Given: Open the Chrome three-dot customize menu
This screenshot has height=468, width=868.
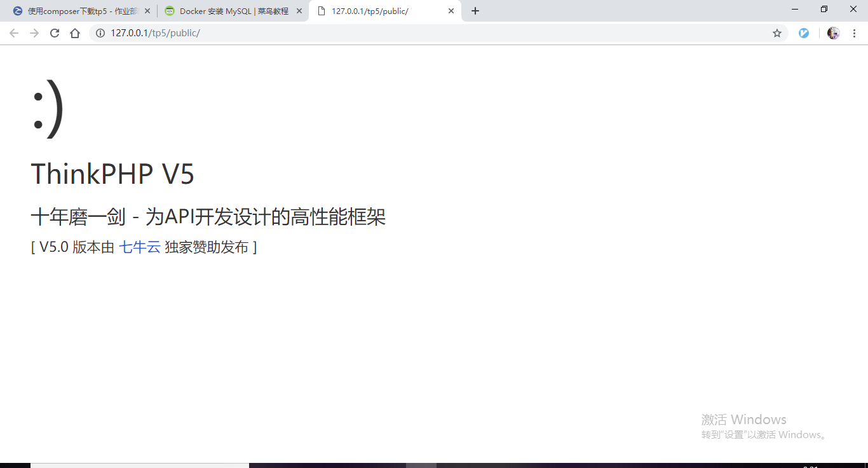Looking at the screenshot, I should [x=854, y=32].
